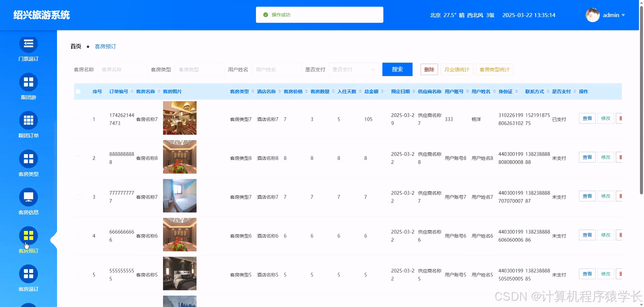The image size is (644, 307).
Task: Open the 跟团游 sidebar icon
Action: tap(29, 82)
